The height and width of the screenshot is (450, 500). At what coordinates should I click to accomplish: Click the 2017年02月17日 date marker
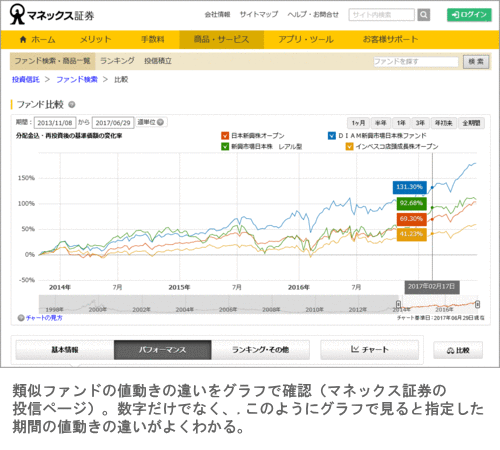pos(432,287)
